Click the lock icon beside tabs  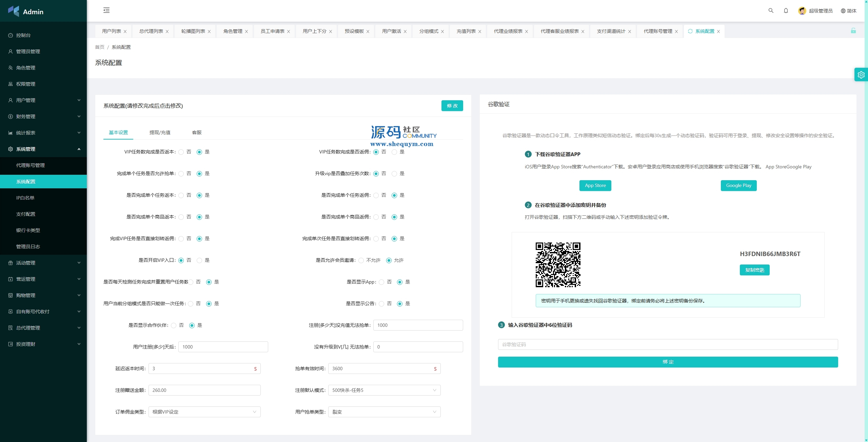pyautogui.click(x=853, y=31)
